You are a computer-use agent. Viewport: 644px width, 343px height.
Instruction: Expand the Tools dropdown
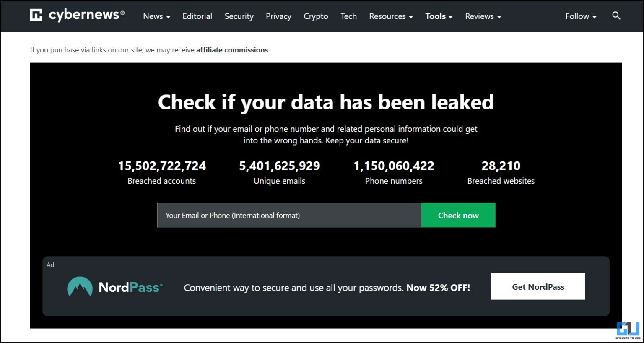pyautogui.click(x=438, y=16)
